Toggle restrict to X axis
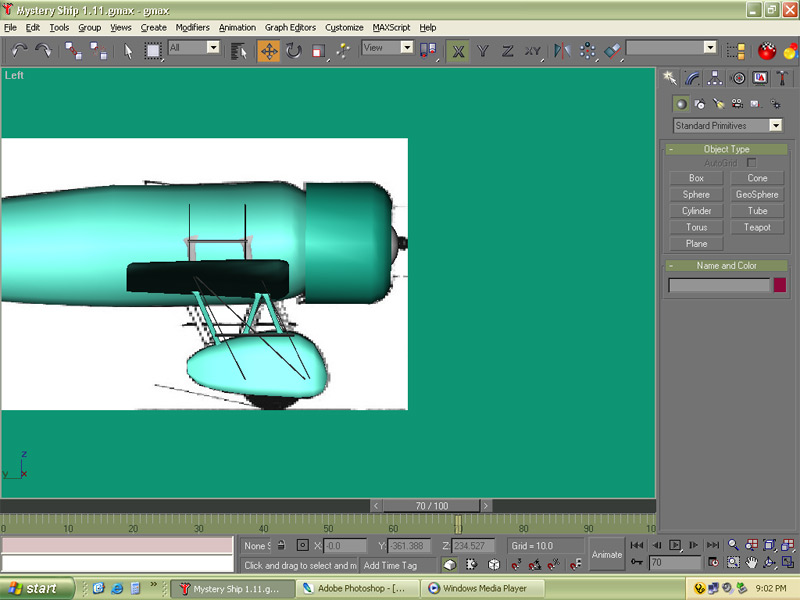The image size is (800, 600). point(458,51)
